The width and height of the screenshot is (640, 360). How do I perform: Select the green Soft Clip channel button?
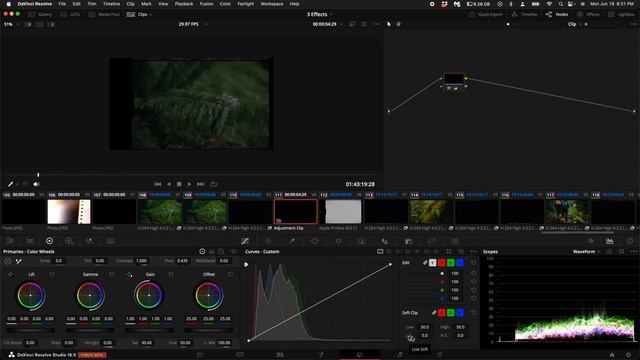[451, 313]
